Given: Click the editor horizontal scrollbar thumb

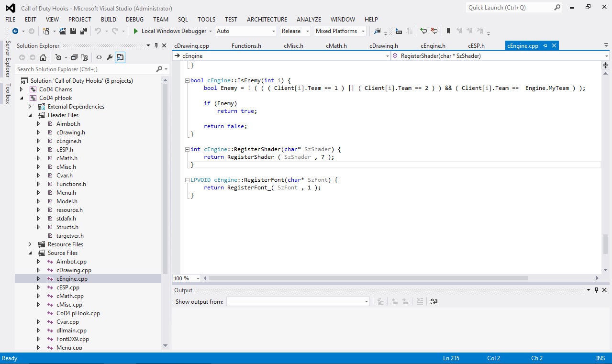Looking at the screenshot, I should coord(368,278).
